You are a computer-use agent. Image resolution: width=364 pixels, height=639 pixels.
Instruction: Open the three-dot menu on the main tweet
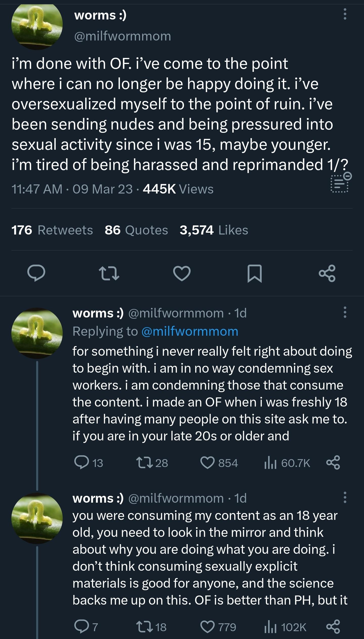click(345, 14)
